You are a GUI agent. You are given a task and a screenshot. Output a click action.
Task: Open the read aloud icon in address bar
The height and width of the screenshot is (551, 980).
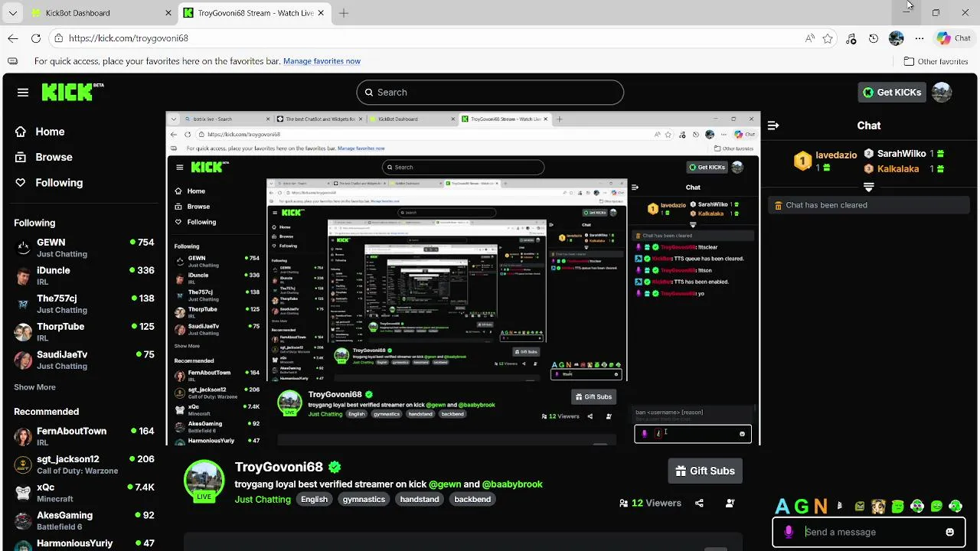tap(810, 38)
